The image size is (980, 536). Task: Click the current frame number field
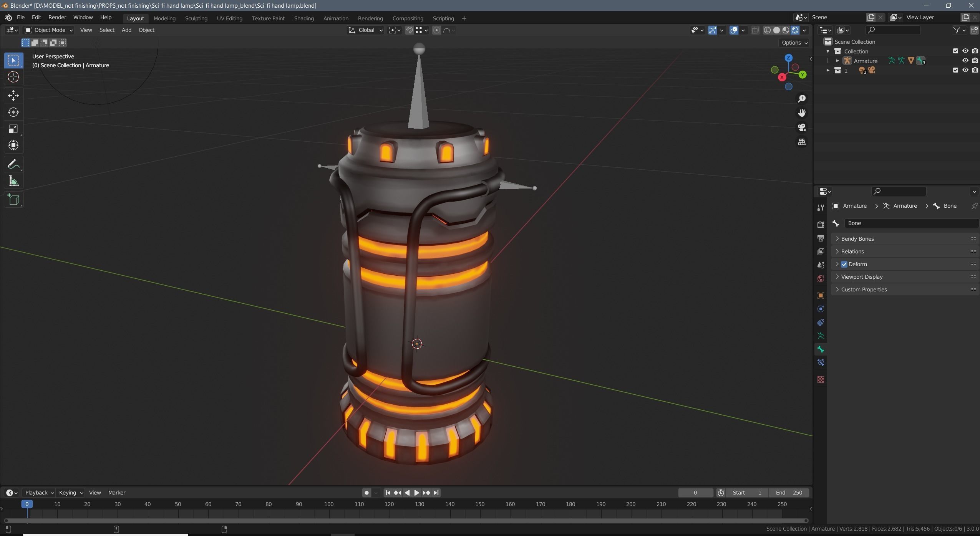tap(695, 493)
